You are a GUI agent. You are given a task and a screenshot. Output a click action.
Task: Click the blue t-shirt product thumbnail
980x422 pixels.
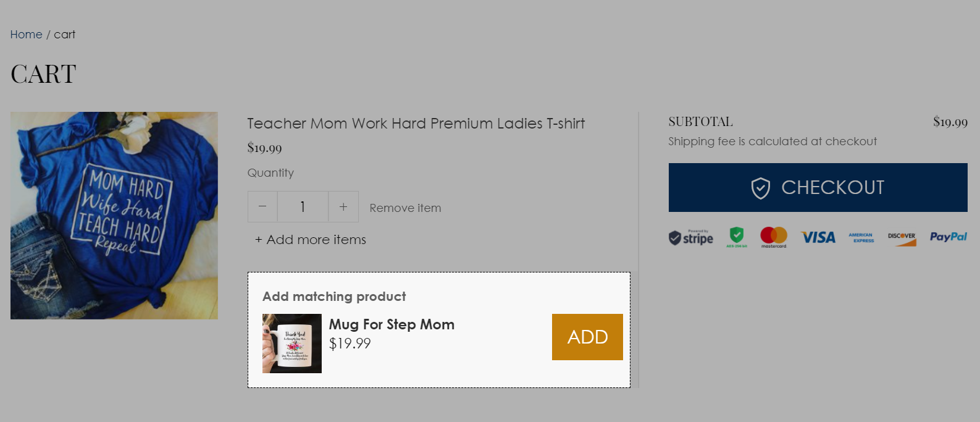(114, 215)
